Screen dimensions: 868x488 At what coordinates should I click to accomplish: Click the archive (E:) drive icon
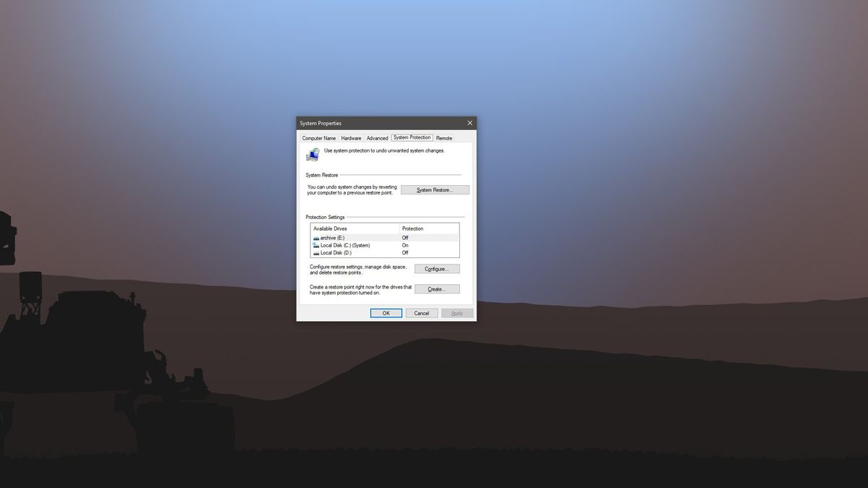(315, 237)
